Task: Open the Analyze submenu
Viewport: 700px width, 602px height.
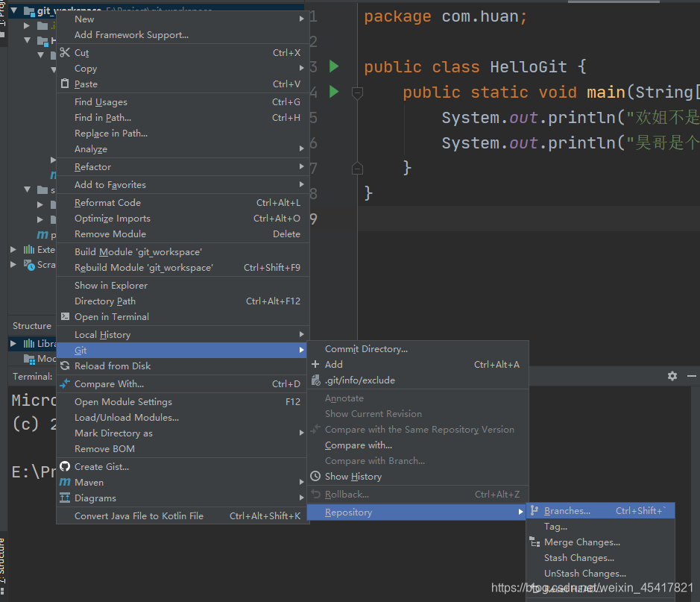Action: pyautogui.click(x=183, y=148)
